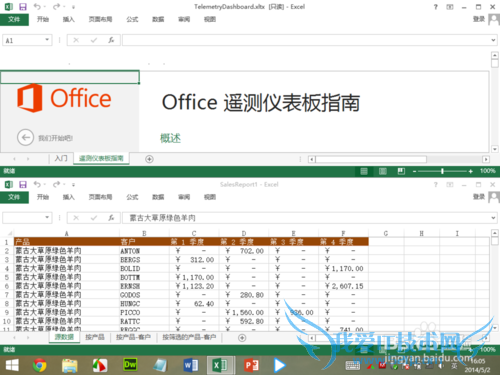Undo in the TelemetryDashboard window toolbar

(37, 7)
